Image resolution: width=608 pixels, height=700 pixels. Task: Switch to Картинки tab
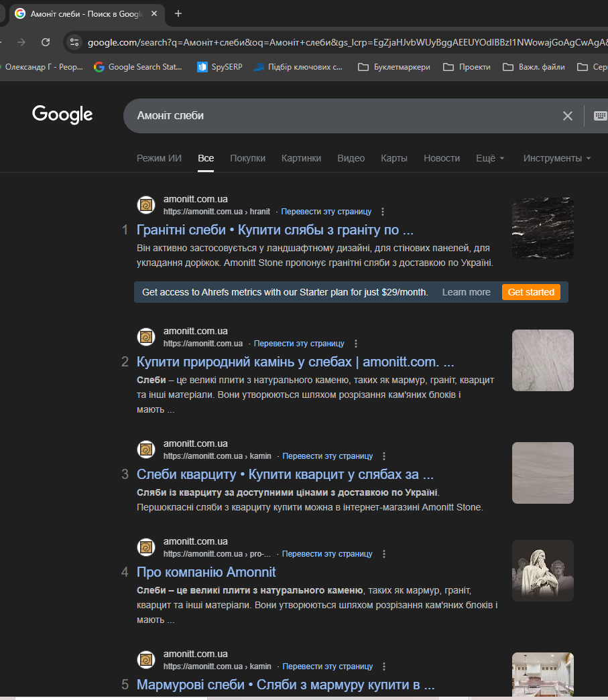(x=301, y=158)
